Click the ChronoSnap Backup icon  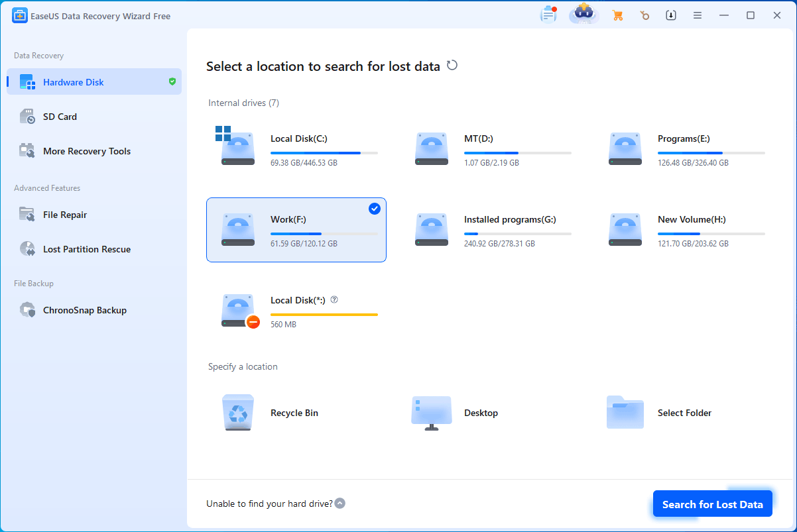[27, 310]
